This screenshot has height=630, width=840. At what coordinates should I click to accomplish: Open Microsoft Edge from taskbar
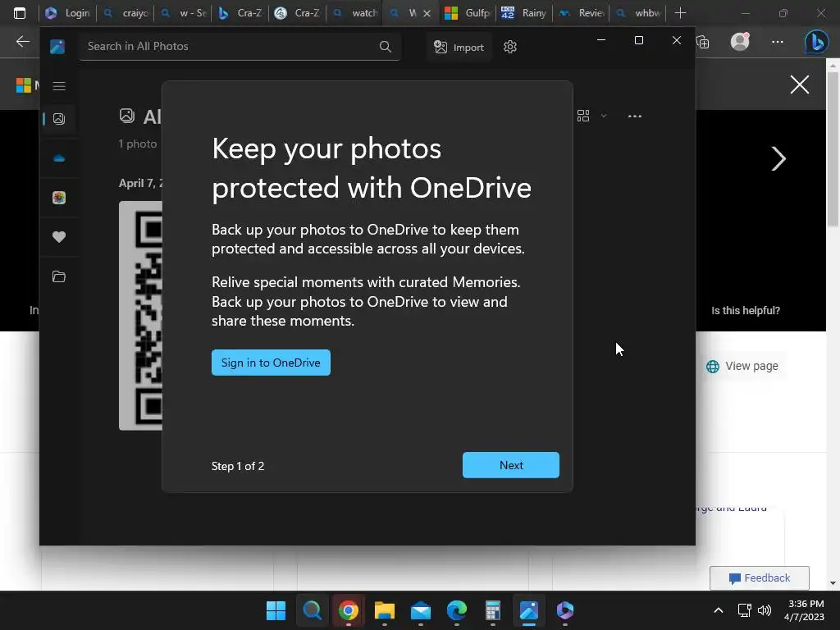coord(456,610)
